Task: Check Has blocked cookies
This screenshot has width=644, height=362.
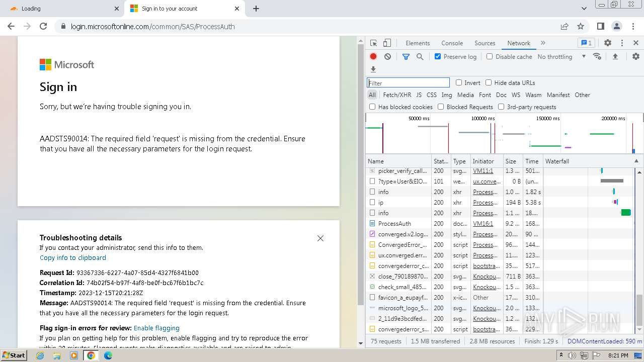Action: 372,107
